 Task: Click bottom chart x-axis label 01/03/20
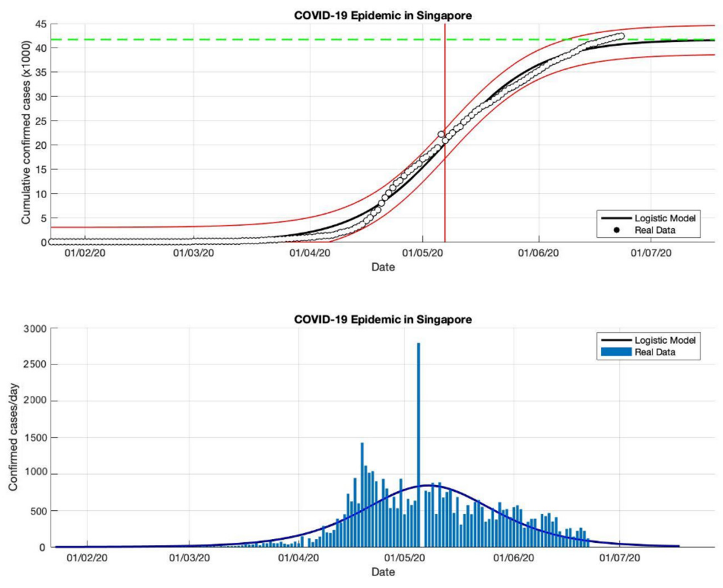click(189, 558)
